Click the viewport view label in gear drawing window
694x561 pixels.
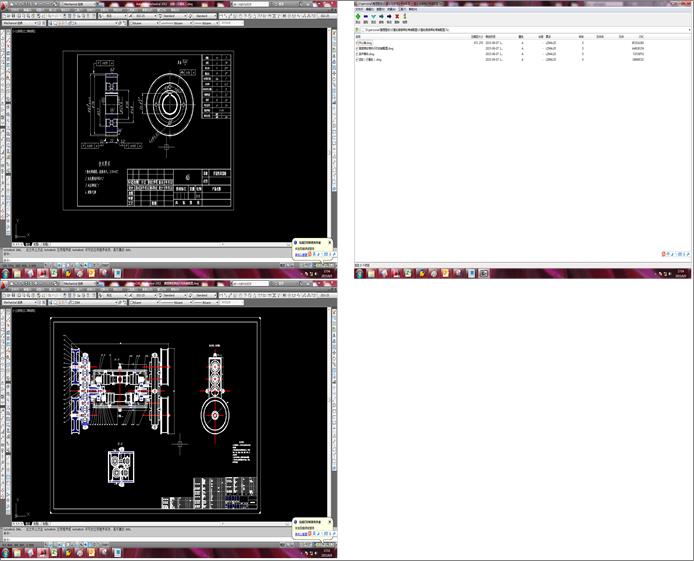(x=24, y=31)
